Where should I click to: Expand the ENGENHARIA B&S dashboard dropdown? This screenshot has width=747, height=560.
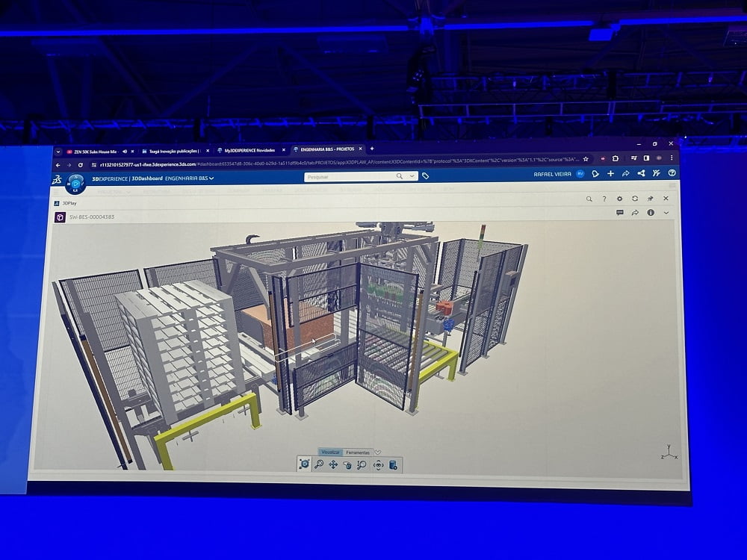[x=211, y=178]
